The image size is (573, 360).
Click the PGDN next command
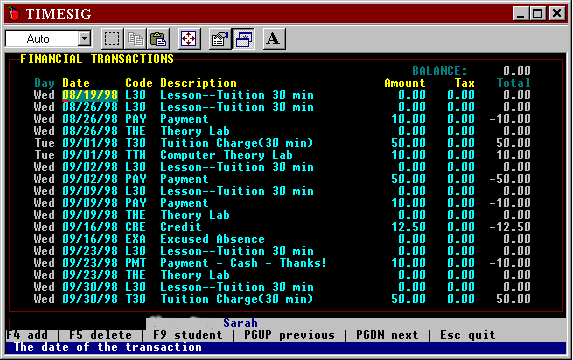pyautogui.click(x=387, y=335)
